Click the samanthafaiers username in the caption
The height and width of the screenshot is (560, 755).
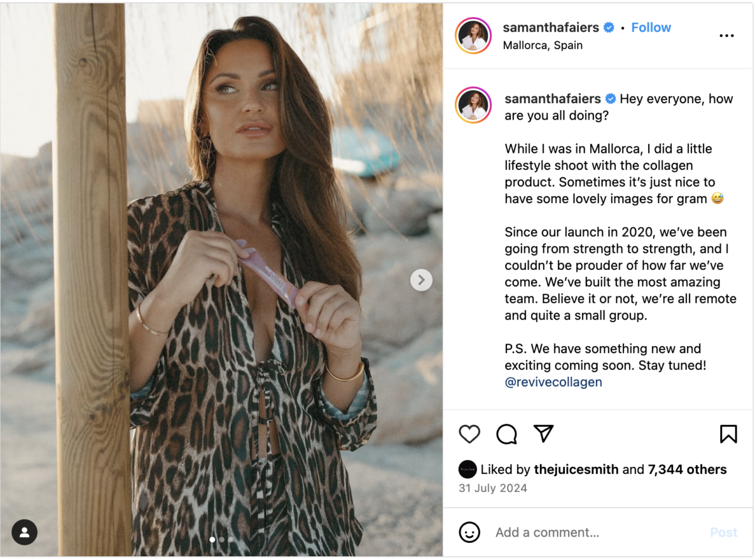point(552,99)
